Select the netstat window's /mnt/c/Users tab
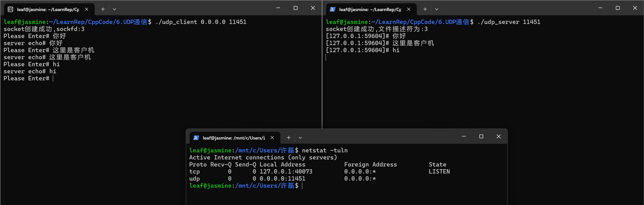Viewport: 644px width, 205px height. (235, 138)
